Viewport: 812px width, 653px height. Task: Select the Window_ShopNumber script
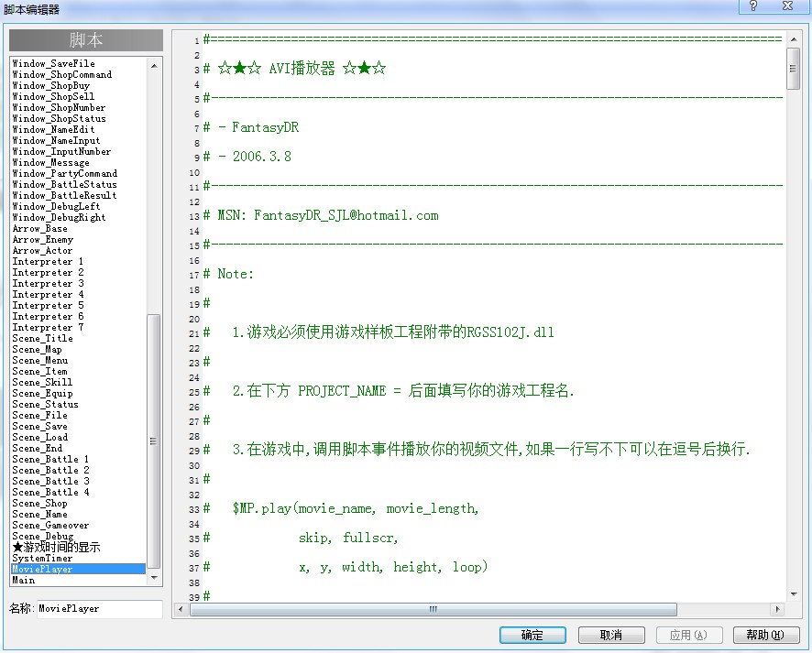(78, 108)
